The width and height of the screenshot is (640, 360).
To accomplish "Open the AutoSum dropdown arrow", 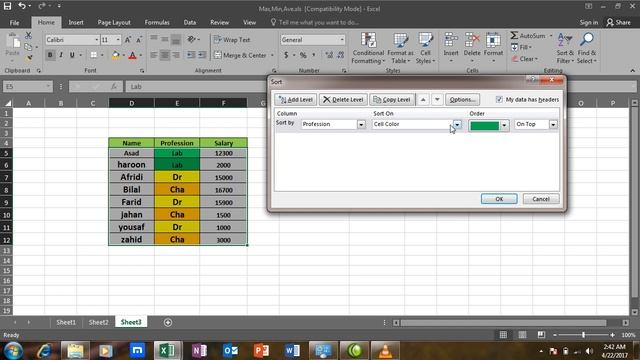I will coord(551,36).
